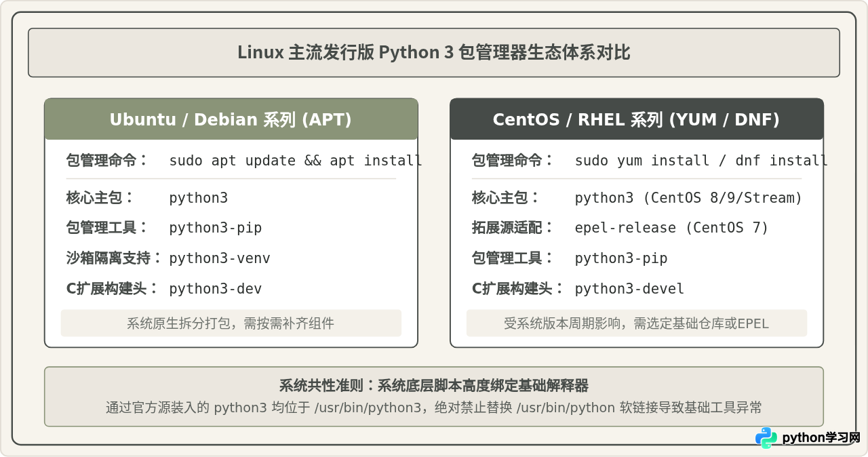
Task: Click the note '系统原生拆分打包，需按需补齐组件'
Action: coord(231,323)
